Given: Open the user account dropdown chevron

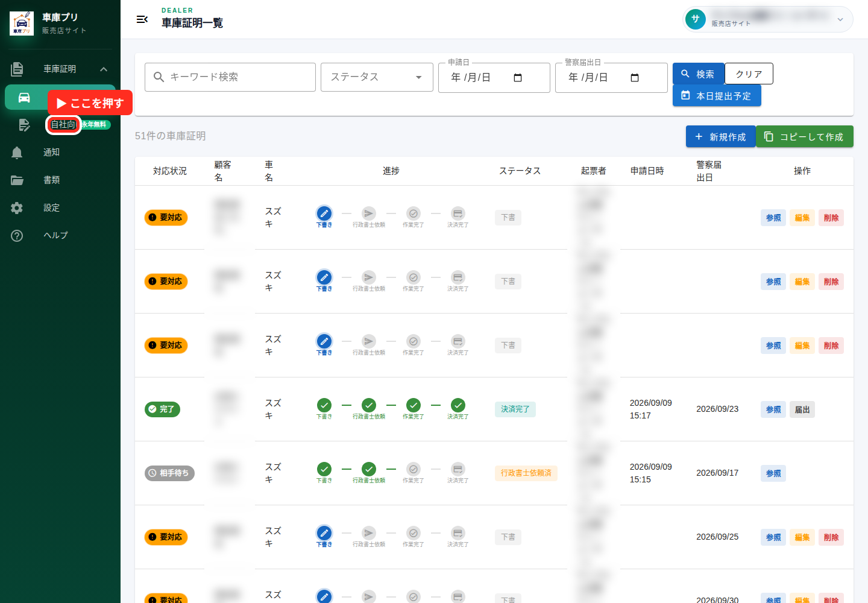Looking at the screenshot, I should click(x=840, y=19).
